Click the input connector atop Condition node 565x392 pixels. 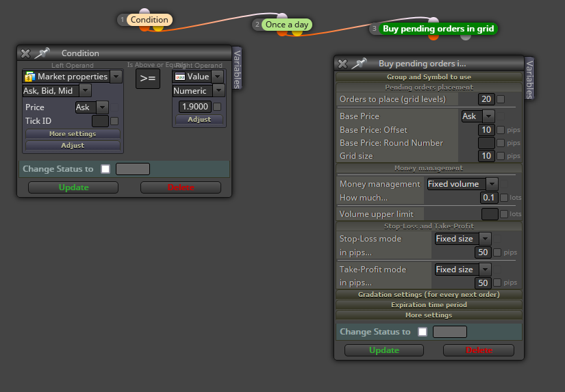click(x=145, y=11)
